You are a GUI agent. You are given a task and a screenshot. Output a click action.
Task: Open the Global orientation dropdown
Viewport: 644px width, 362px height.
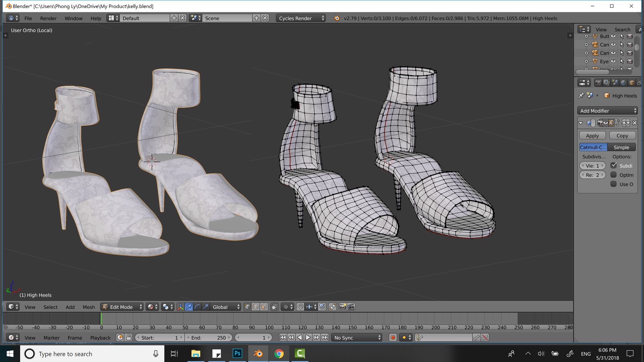point(226,307)
